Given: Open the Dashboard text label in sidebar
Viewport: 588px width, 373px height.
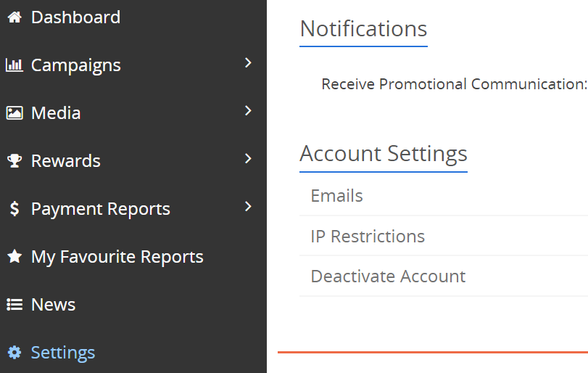Looking at the screenshot, I should click(x=75, y=17).
